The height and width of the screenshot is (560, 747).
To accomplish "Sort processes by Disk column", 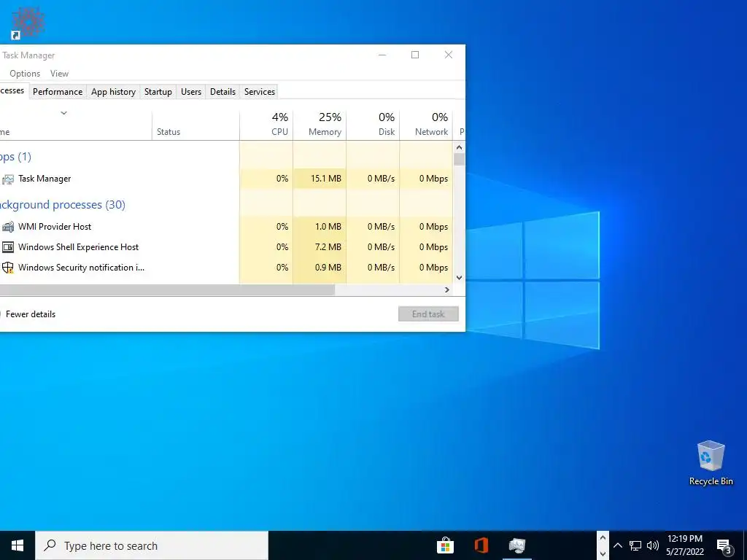I will pos(373,125).
